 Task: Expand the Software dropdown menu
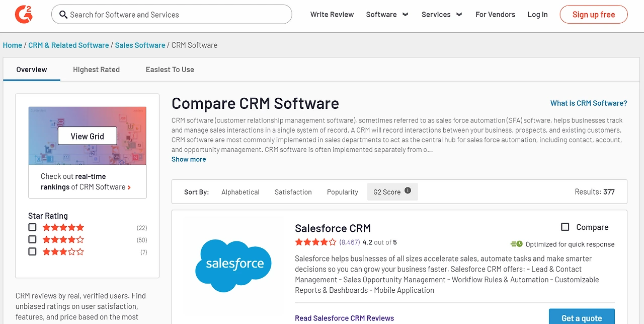(x=387, y=15)
